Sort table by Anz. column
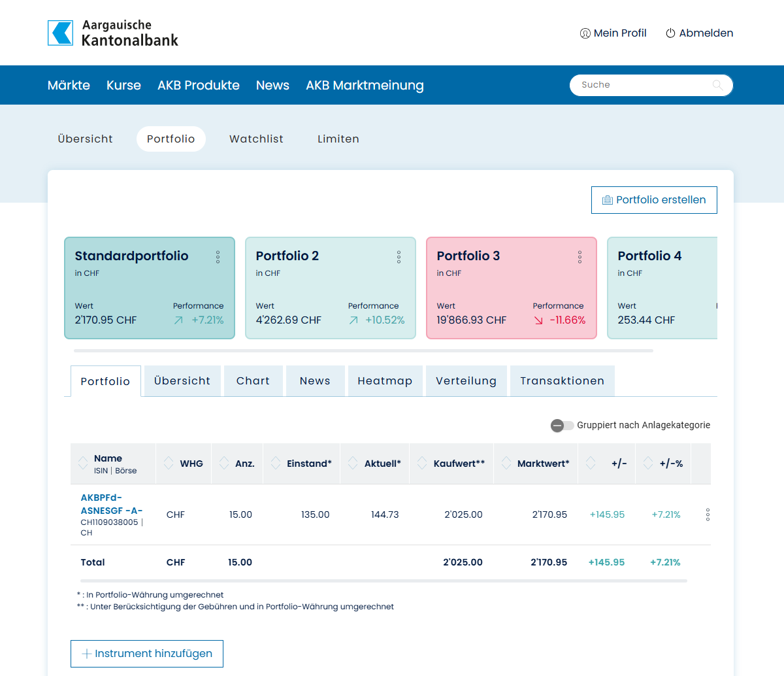The image size is (784, 676). coord(237,464)
